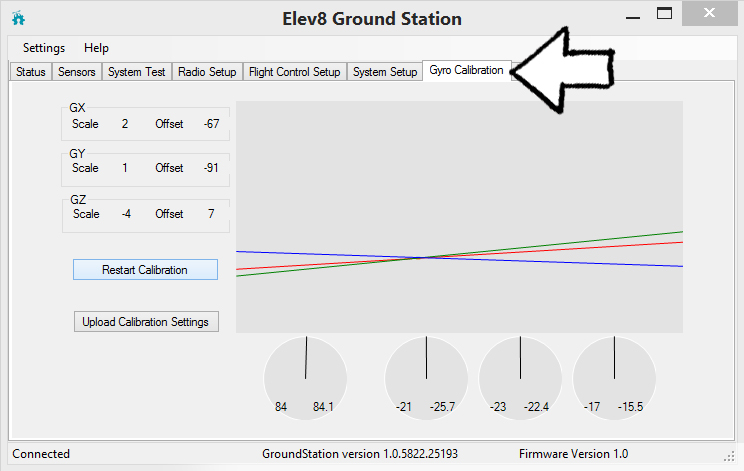Open the Radio Setup tab
This screenshot has height=471, width=744.
click(207, 72)
